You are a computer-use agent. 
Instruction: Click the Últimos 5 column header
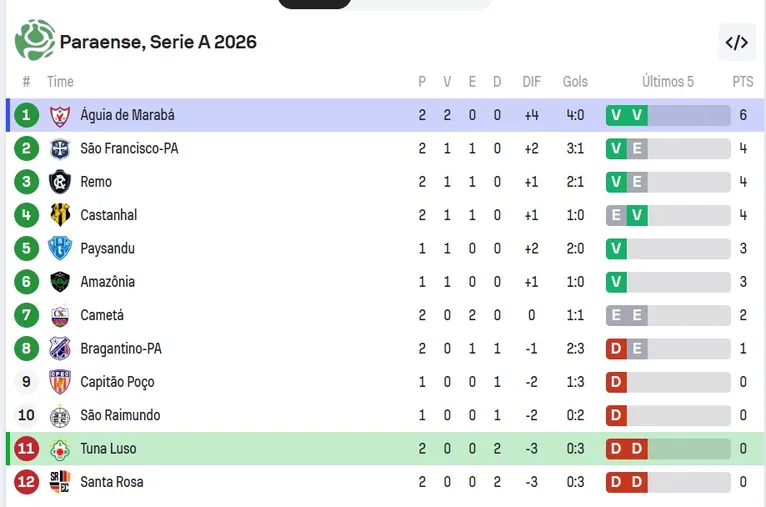click(x=667, y=82)
